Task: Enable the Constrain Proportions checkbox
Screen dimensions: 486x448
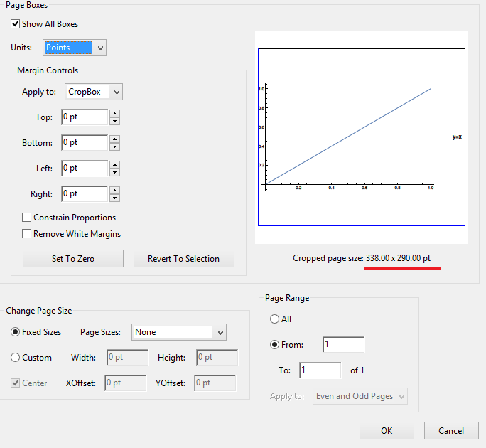Action: click(27, 217)
